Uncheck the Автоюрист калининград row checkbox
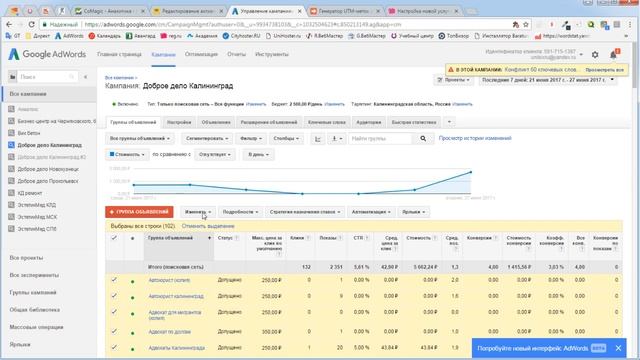Viewport: 640px width, 360px height. click(x=114, y=296)
